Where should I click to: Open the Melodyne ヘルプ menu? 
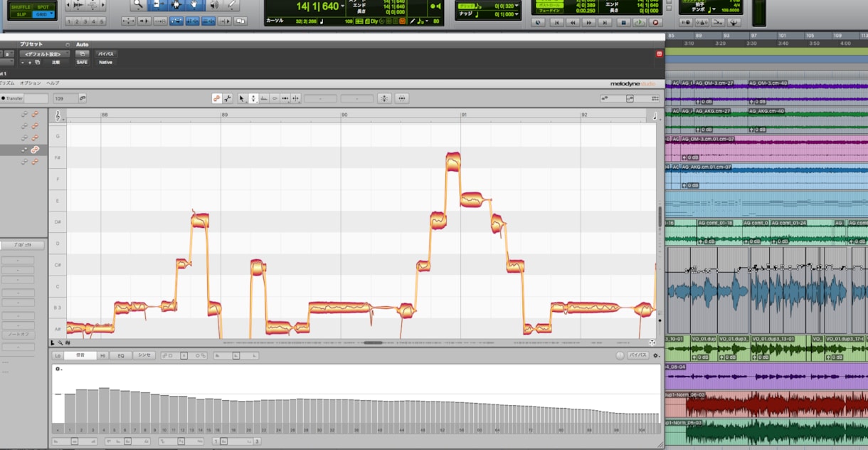coord(53,83)
